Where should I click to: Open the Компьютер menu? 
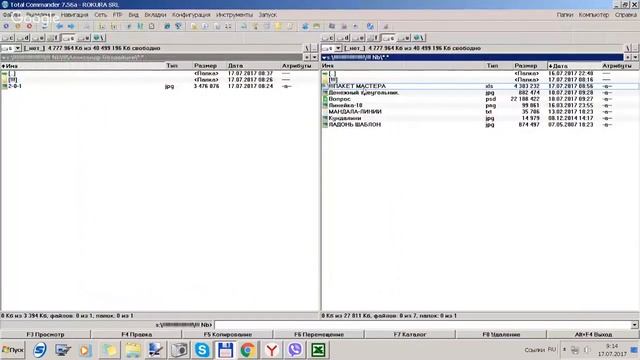[x=593, y=15]
